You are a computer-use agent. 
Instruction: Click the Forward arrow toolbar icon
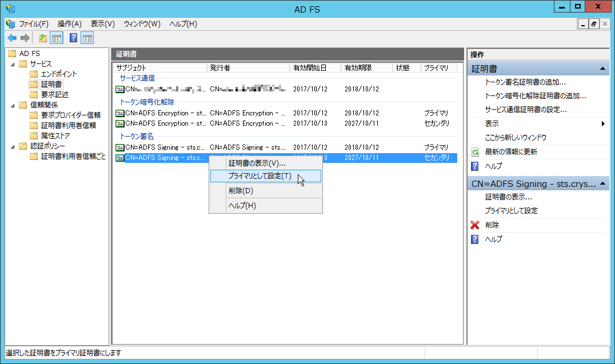pyautogui.click(x=25, y=38)
